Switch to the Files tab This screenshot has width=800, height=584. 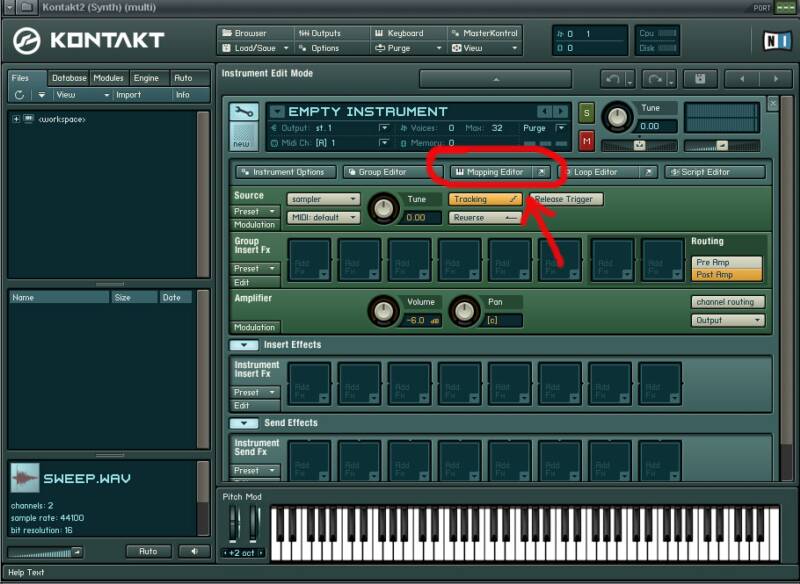coord(27,78)
